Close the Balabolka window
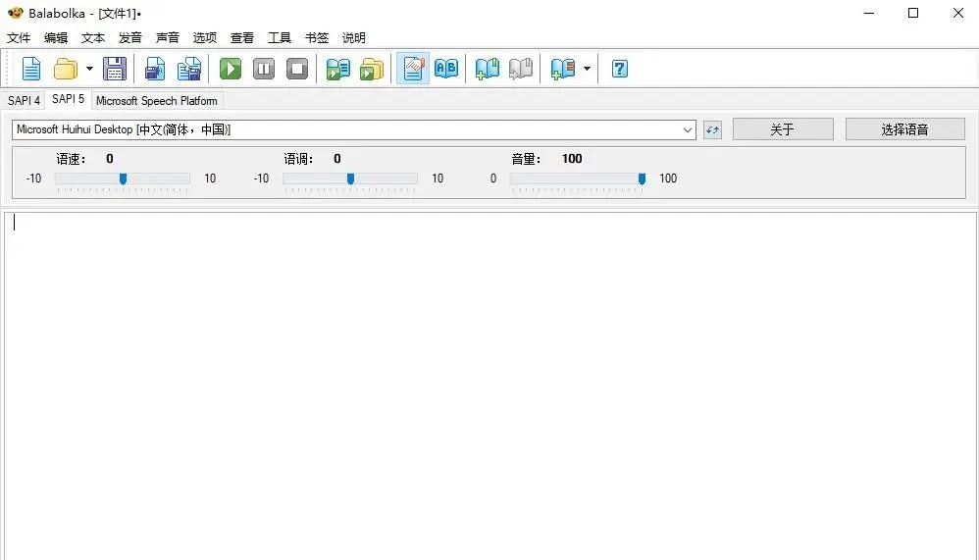The height and width of the screenshot is (560, 979). (957, 13)
